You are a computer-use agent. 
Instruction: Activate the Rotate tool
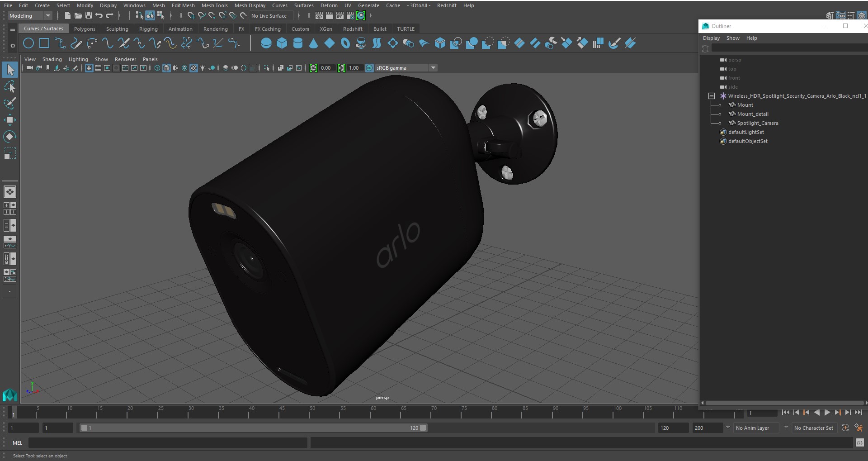pos(10,137)
